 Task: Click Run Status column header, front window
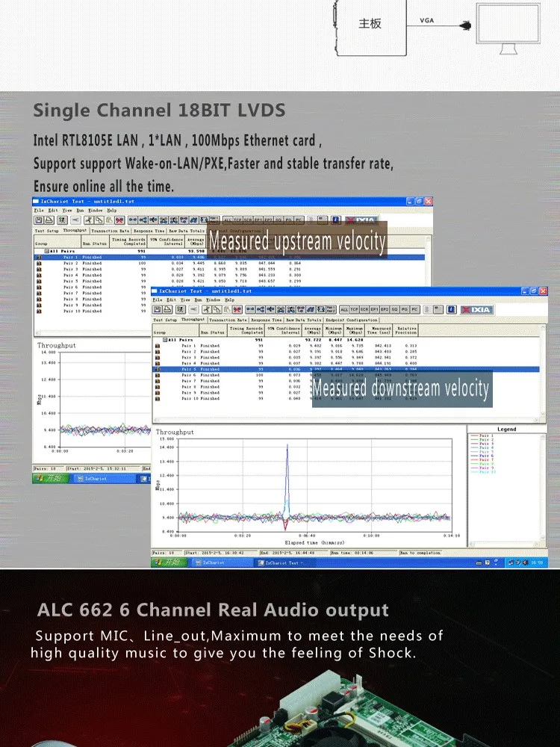pyautogui.click(x=212, y=331)
